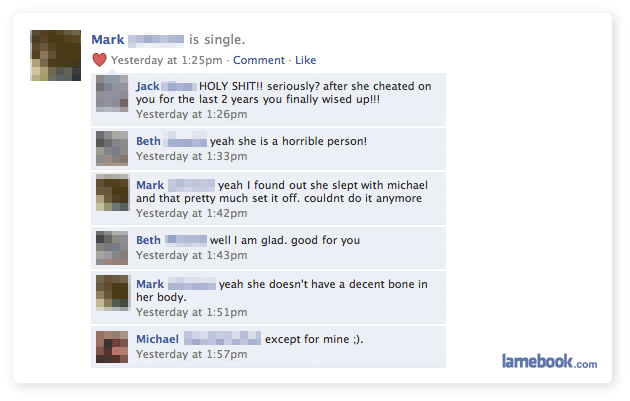The width and height of the screenshot is (630, 401).
Task: Click Beth's avatar on the well I am glad comment
Action: [x=112, y=248]
